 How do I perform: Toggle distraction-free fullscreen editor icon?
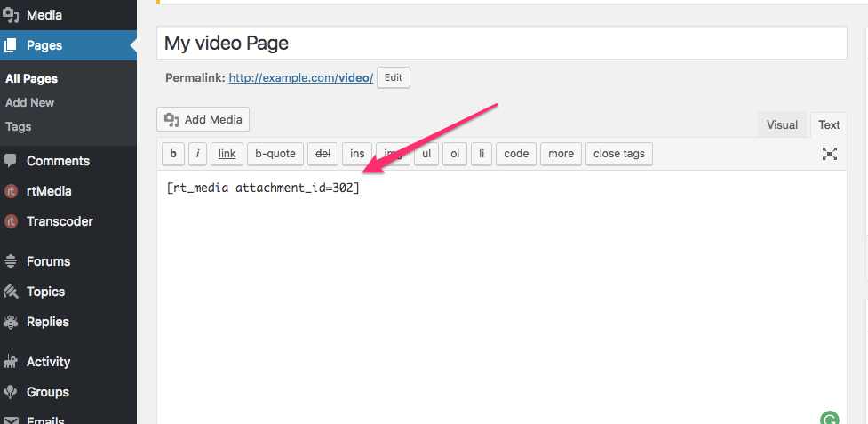click(x=829, y=154)
